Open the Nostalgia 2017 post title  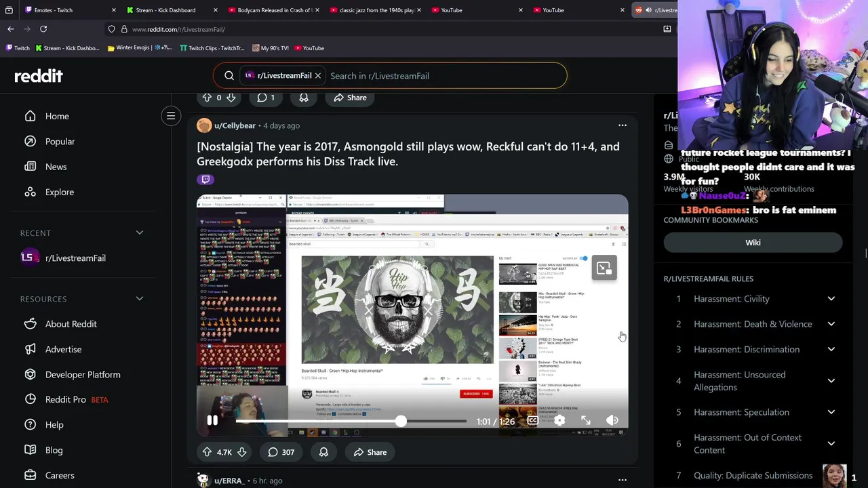(408, 154)
